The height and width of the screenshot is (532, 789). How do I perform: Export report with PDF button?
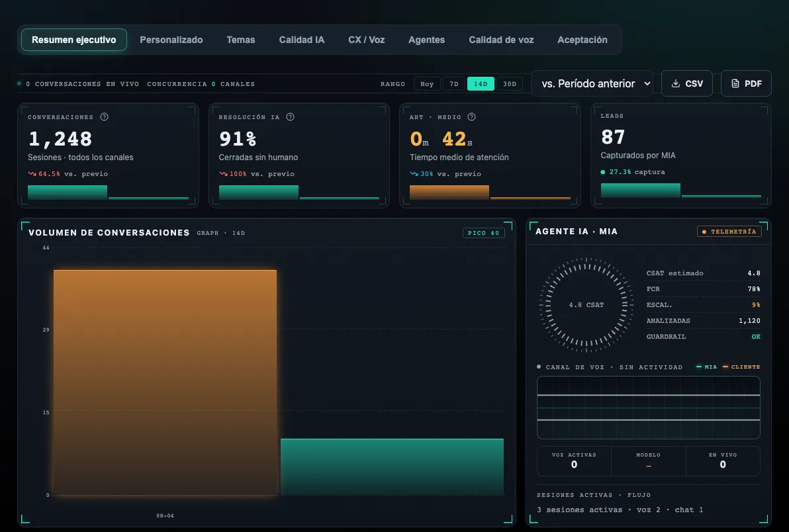[x=746, y=83]
